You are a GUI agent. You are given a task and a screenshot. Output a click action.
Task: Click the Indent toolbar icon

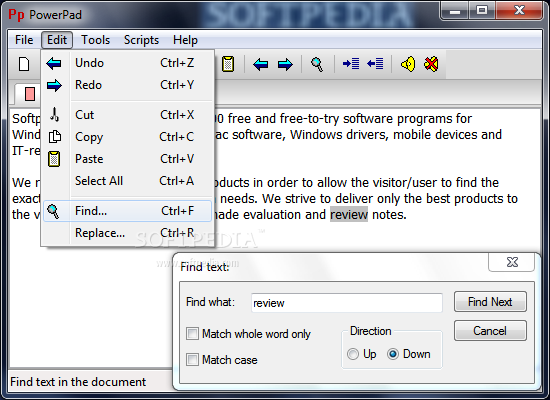point(351,64)
